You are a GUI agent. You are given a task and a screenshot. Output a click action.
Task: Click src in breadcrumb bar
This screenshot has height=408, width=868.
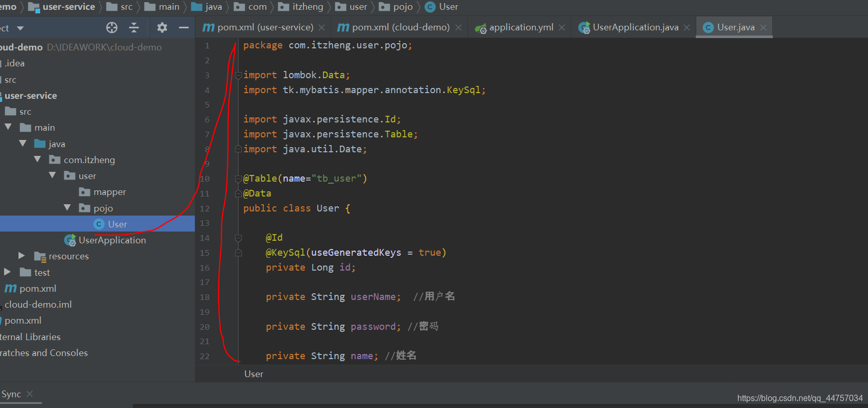pos(119,7)
